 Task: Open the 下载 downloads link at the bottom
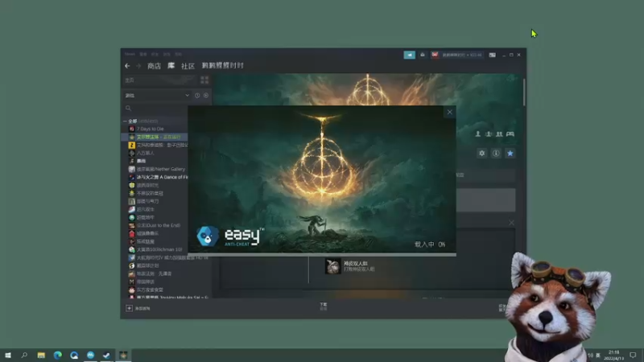pyautogui.click(x=324, y=306)
